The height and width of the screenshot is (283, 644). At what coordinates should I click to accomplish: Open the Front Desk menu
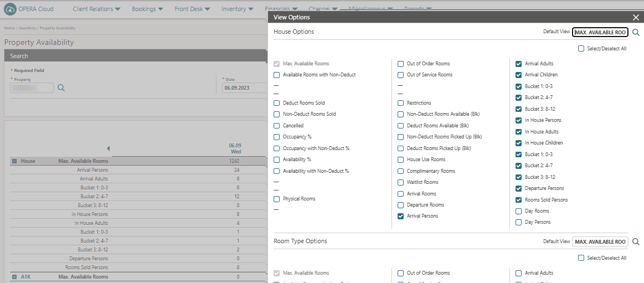(x=192, y=9)
